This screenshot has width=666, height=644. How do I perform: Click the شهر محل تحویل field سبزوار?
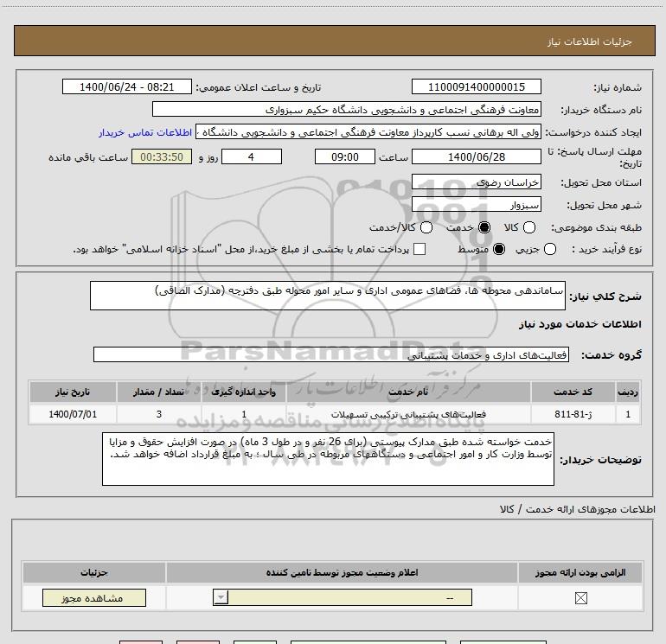click(476, 205)
